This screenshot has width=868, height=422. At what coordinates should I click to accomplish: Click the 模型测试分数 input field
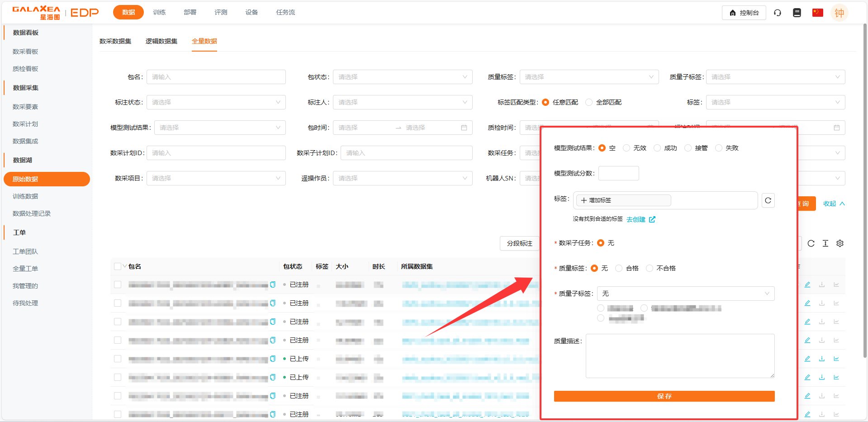[x=618, y=173]
